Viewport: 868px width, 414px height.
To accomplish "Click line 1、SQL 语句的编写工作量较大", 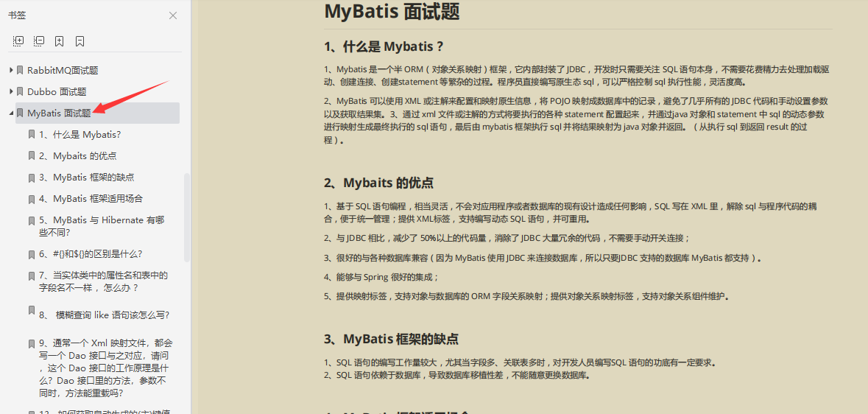I will click(521, 363).
